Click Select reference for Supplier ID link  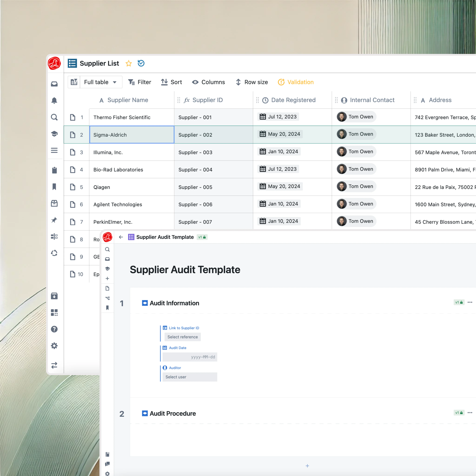183,337
